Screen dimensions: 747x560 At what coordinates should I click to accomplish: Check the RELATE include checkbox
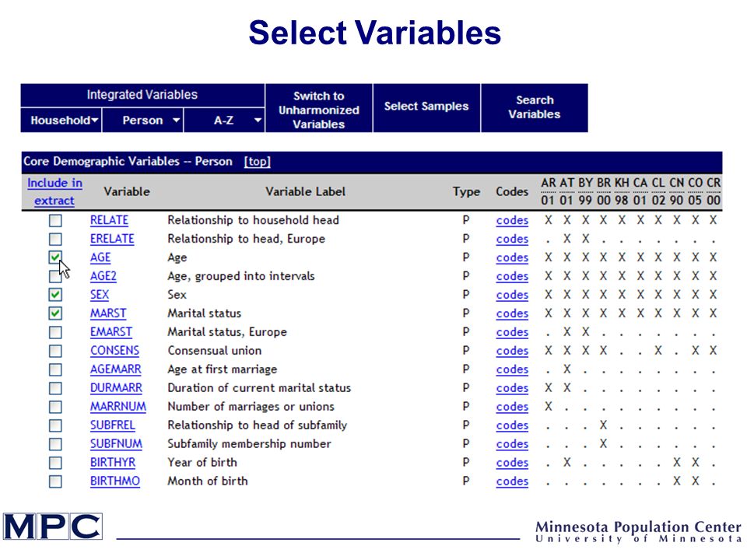[x=55, y=220]
